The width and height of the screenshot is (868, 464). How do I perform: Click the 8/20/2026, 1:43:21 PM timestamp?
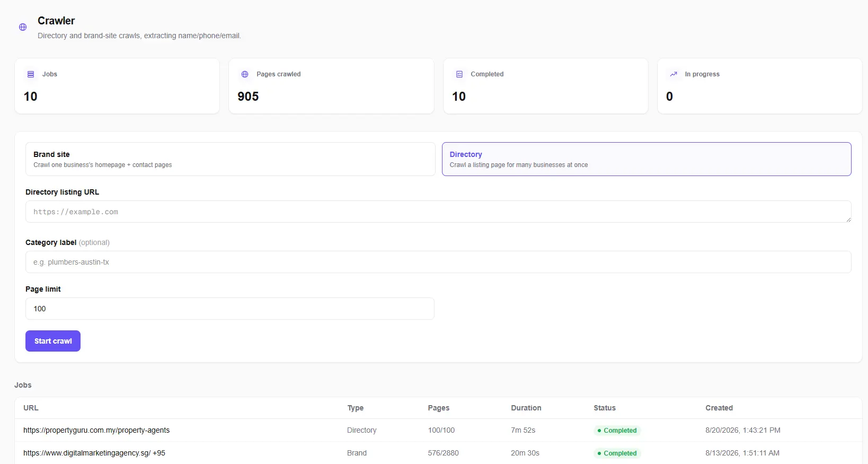click(x=743, y=430)
